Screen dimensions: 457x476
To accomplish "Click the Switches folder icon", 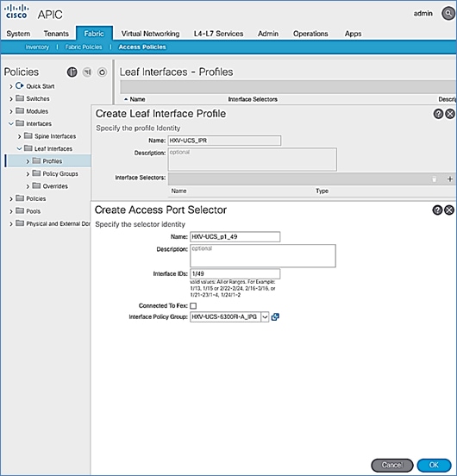I will tap(20, 98).
